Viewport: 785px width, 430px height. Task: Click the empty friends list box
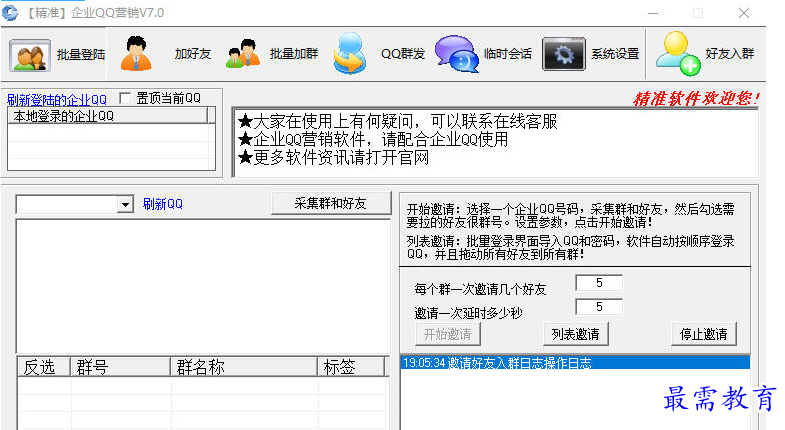pyautogui.click(x=203, y=286)
